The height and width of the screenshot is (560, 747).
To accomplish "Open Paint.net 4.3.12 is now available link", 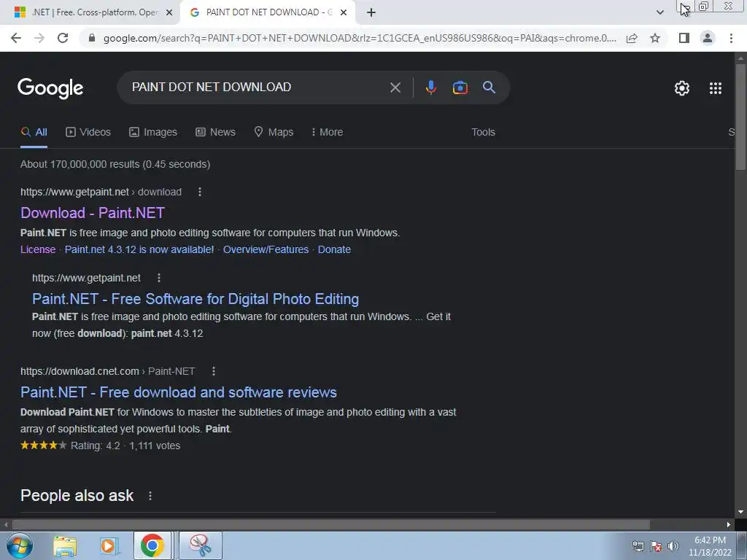I will pyautogui.click(x=139, y=249).
